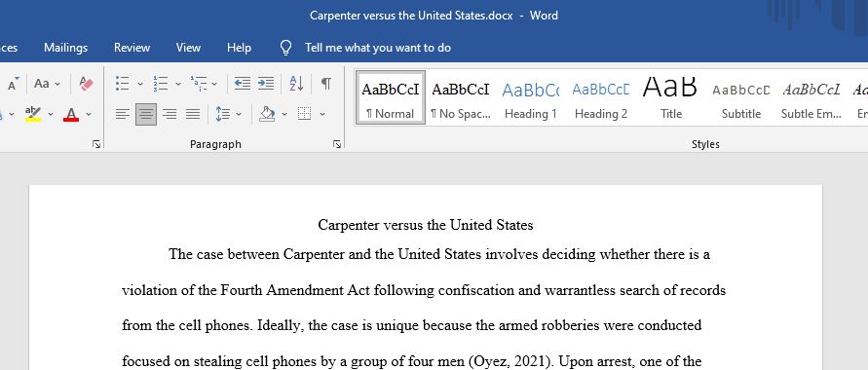Apply the Normal style
Viewport: 868px width, 370px height.
391,97
